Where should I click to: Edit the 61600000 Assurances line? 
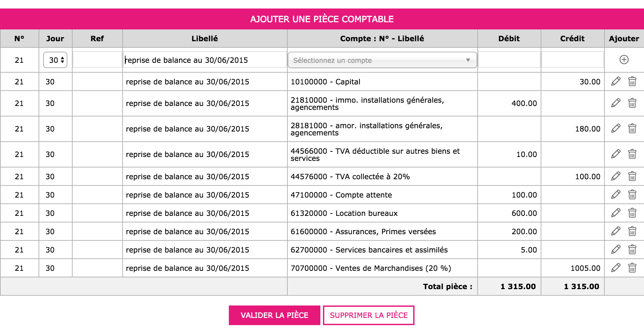[x=616, y=231]
